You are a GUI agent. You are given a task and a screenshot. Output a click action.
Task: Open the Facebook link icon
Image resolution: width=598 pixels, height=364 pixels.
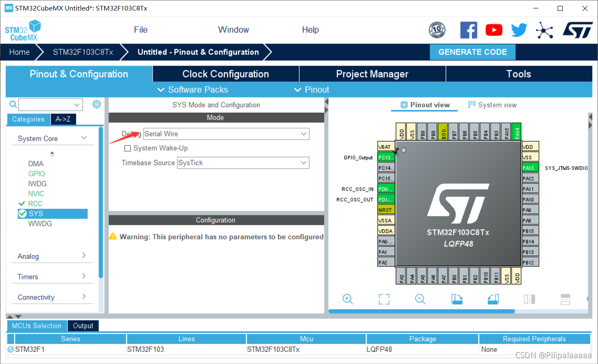pos(468,30)
